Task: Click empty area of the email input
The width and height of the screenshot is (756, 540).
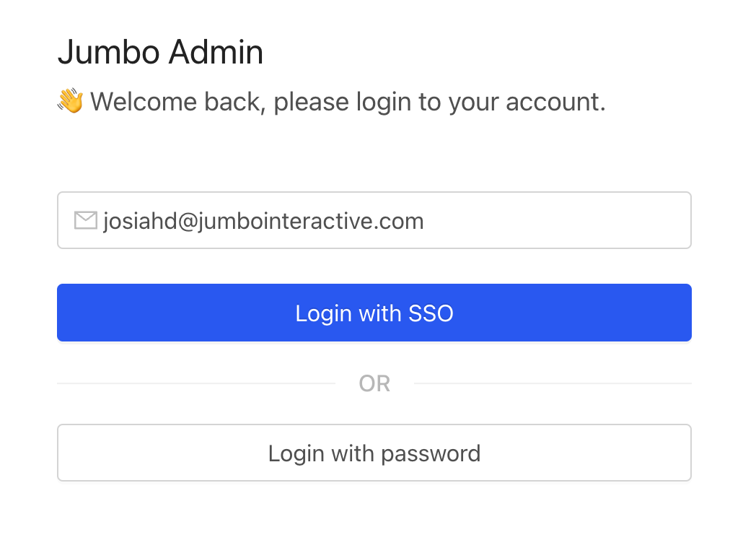Action: click(x=555, y=220)
